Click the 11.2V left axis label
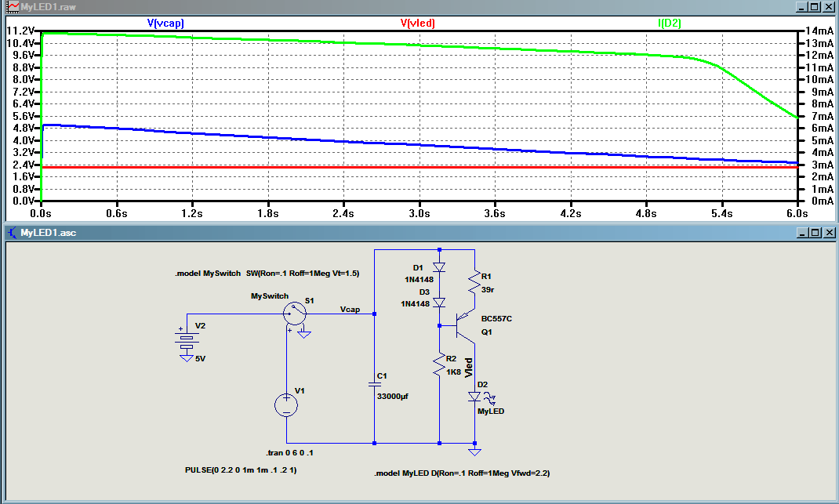839x504 pixels. pyautogui.click(x=20, y=31)
